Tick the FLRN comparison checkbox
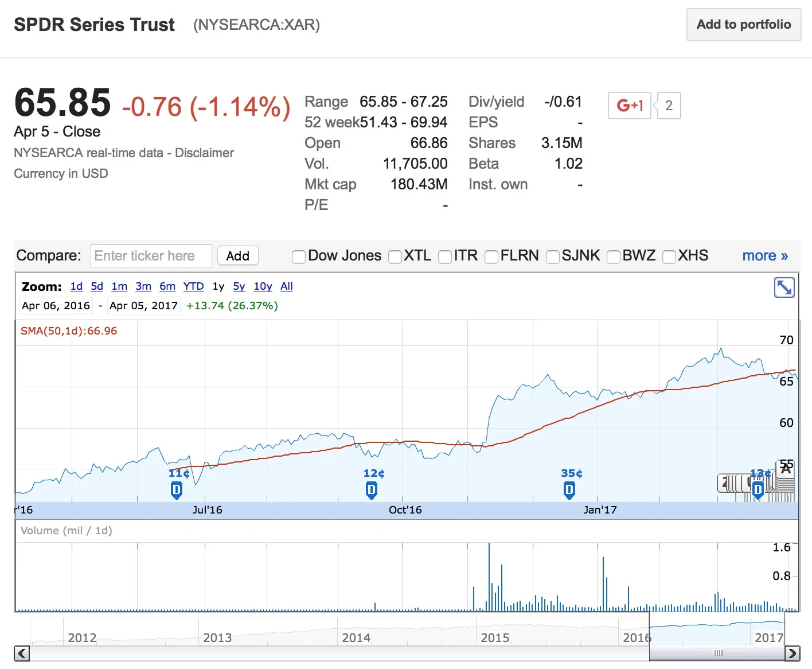This screenshot has width=812, height=669. coord(491,256)
